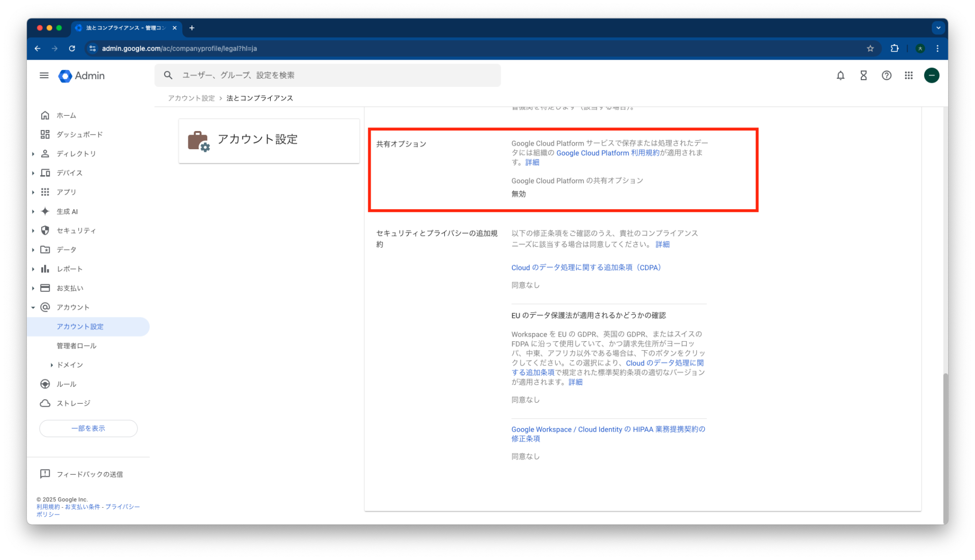Open Cloud のデータ処理に関する追加条項 (CDPA) link
Image resolution: width=975 pixels, height=560 pixels.
point(586,268)
